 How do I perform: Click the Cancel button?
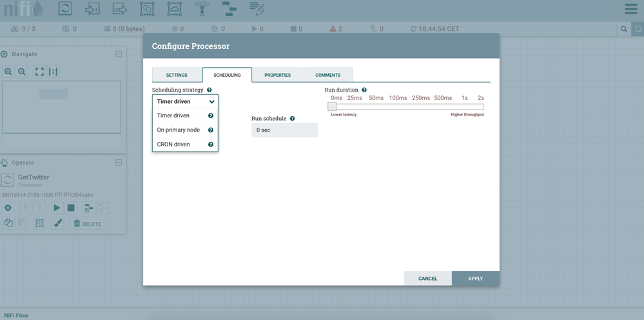(x=427, y=279)
